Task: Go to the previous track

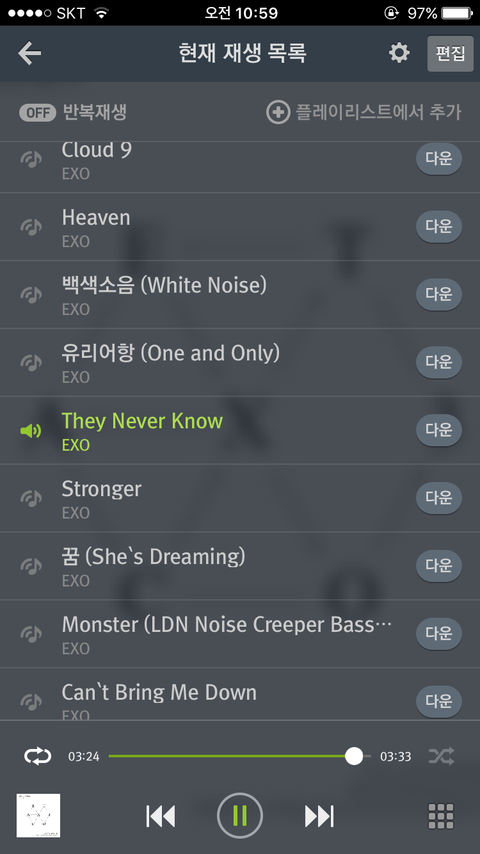Action: [x=161, y=816]
